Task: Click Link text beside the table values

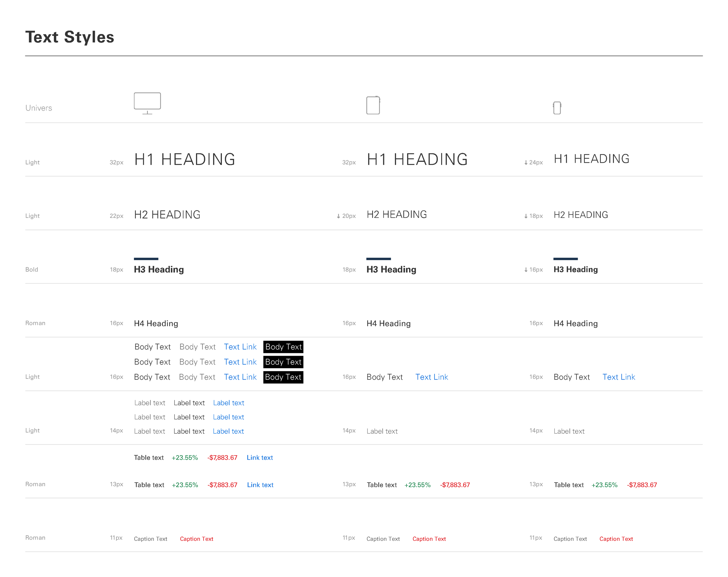Action: (260, 457)
